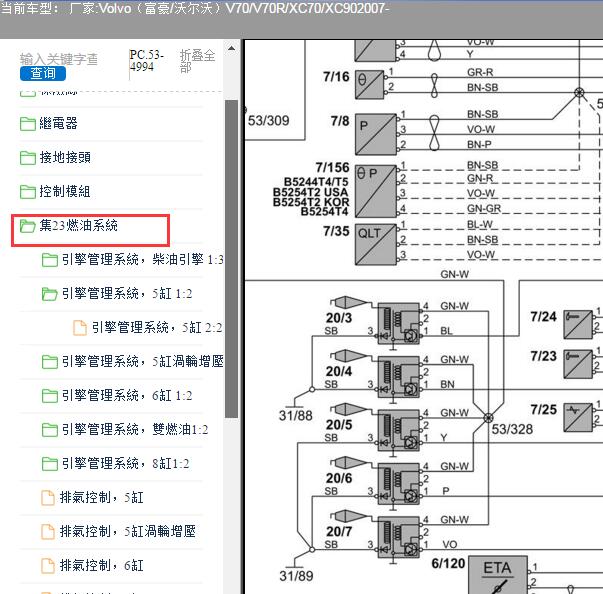
Task: Click folder icon for 引擎管理系統，8缸
Action: coord(50,463)
